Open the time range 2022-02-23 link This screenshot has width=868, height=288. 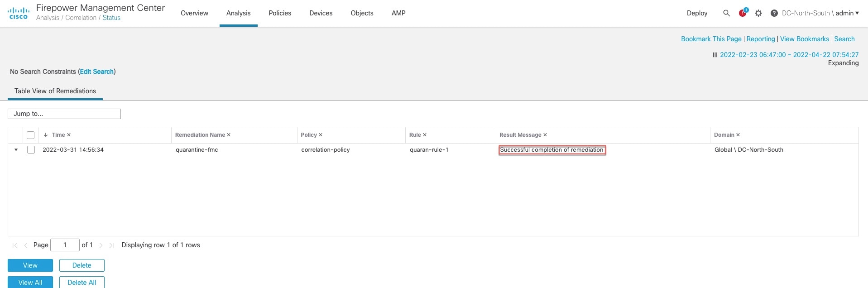tap(789, 55)
